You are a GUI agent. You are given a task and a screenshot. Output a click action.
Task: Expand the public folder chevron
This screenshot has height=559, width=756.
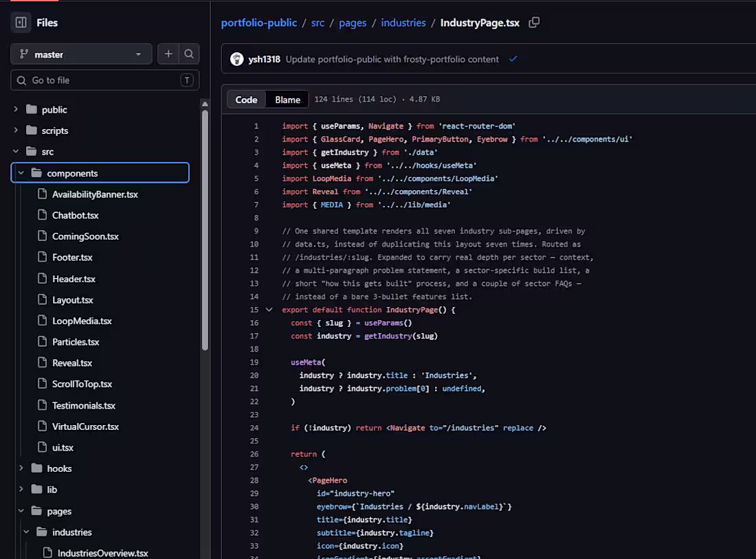click(x=16, y=109)
